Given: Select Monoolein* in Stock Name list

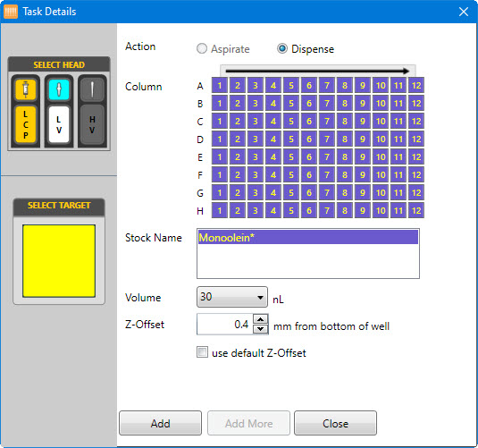Looking at the screenshot, I should click(308, 238).
